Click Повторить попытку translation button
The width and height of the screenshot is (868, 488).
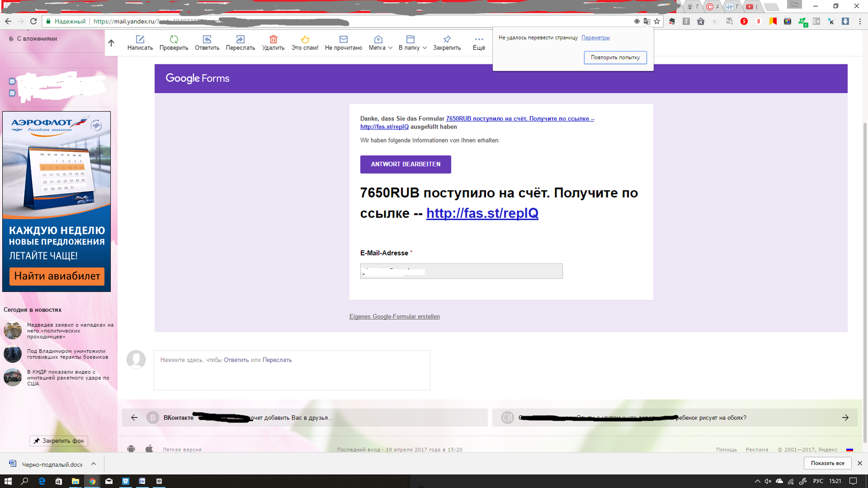tap(615, 57)
